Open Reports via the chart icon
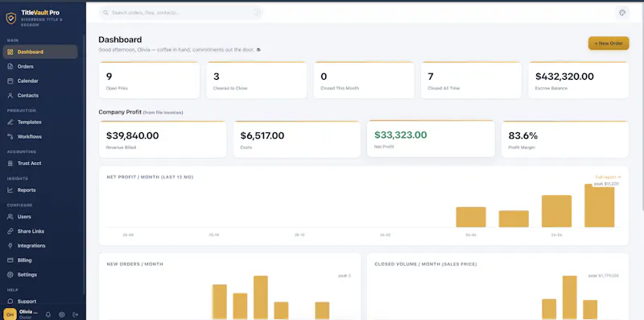The width and height of the screenshot is (644, 320). click(x=10, y=190)
